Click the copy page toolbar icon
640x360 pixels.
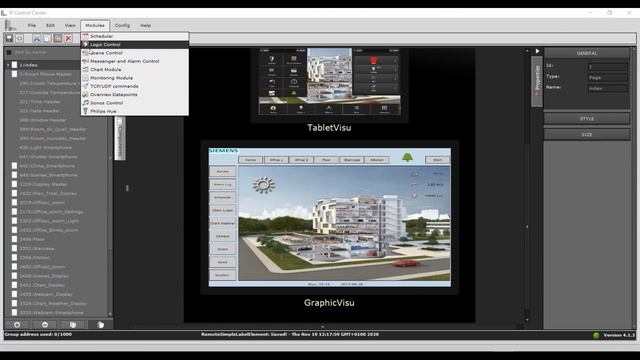click(47, 38)
